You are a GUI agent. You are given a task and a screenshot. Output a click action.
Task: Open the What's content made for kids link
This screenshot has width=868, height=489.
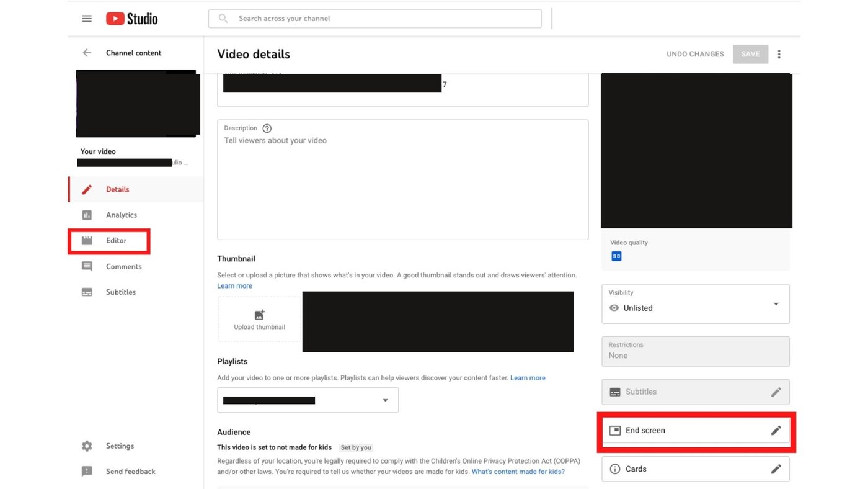click(x=518, y=471)
